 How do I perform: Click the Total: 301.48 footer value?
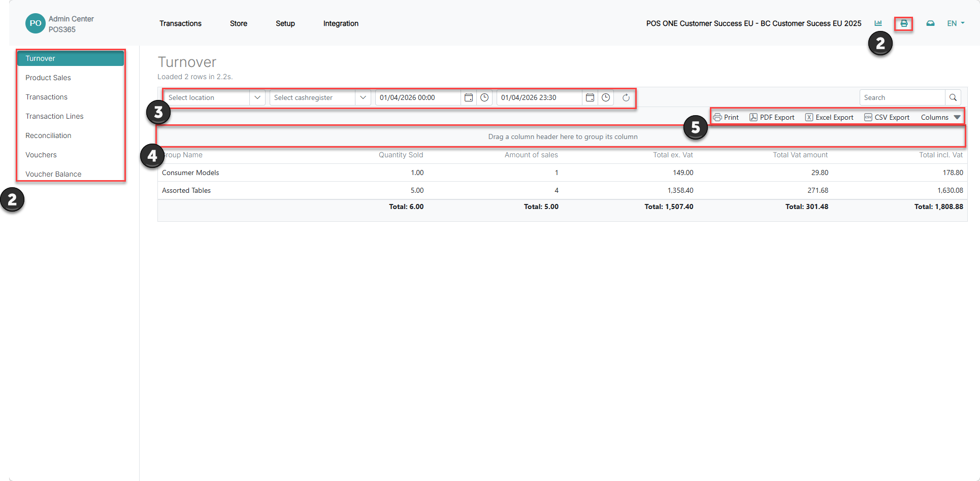coord(807,207)
